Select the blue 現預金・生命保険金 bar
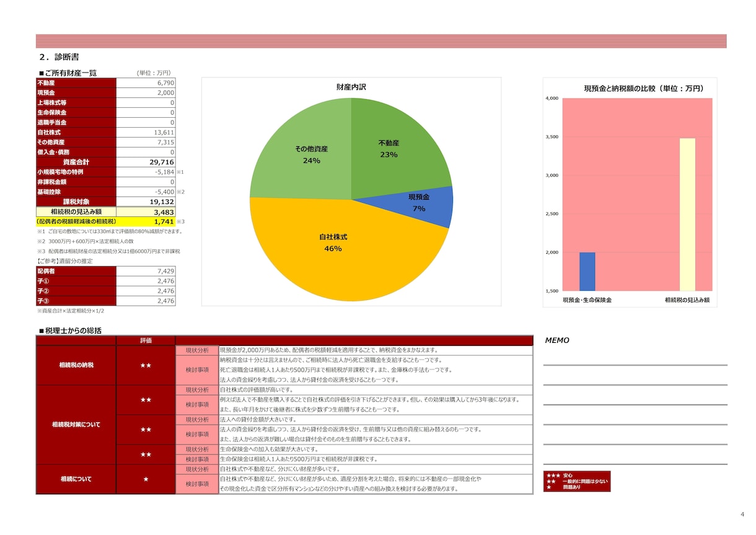This screenshot has width=756, height=535. click(x=587, y=272)
